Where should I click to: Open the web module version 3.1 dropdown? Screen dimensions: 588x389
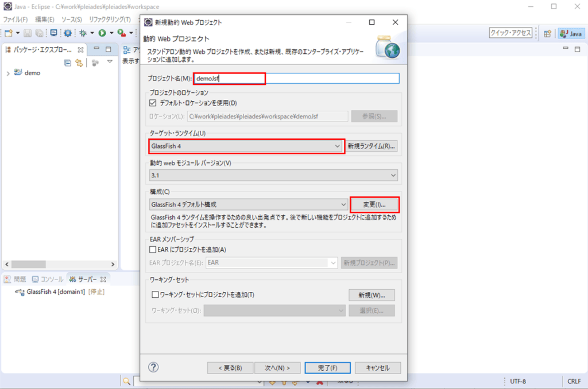pyautogui.click(x=273, y=175)
